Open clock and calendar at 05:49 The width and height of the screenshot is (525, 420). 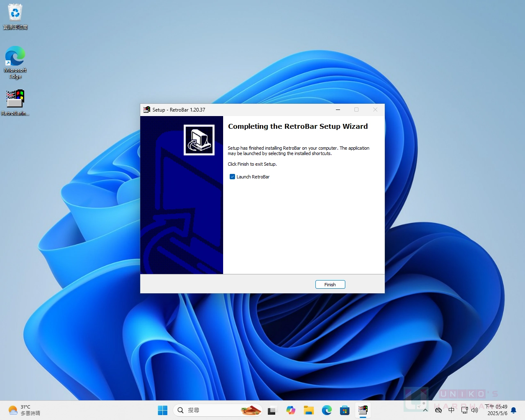coord(496,410)
